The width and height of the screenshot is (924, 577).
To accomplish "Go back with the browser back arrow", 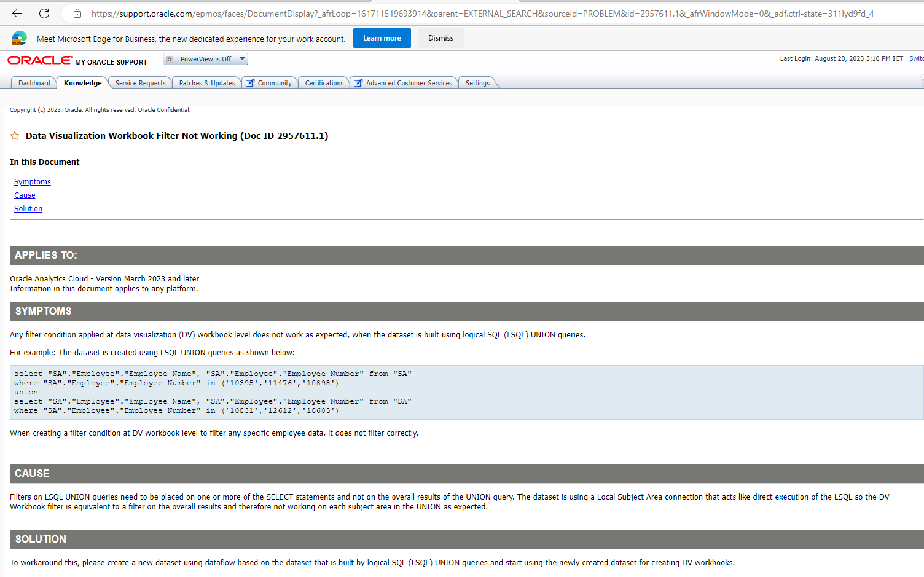I will 17,14.
